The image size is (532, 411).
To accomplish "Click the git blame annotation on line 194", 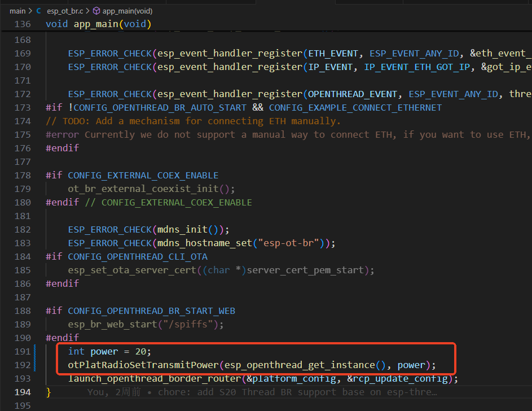I will coord(262,392).
